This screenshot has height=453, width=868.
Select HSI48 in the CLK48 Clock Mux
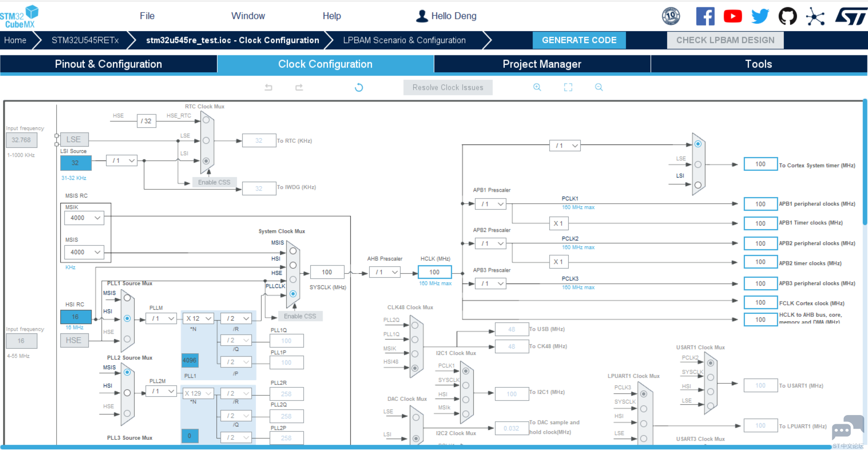tap(415, 368)
